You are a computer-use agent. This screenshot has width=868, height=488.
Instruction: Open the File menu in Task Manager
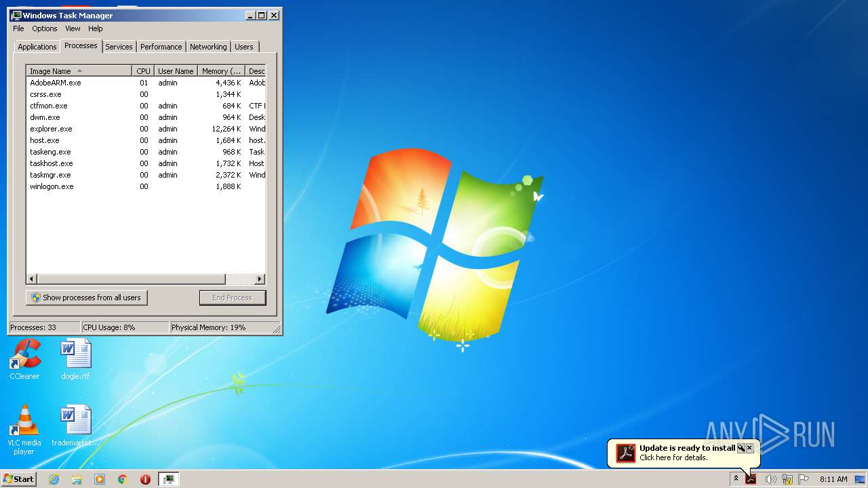point(18,28)
